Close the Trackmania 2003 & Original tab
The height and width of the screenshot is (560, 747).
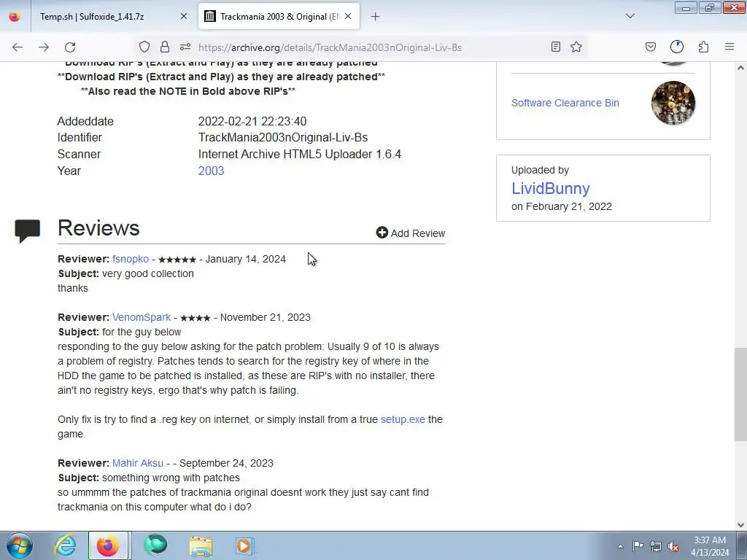[348, 17]
